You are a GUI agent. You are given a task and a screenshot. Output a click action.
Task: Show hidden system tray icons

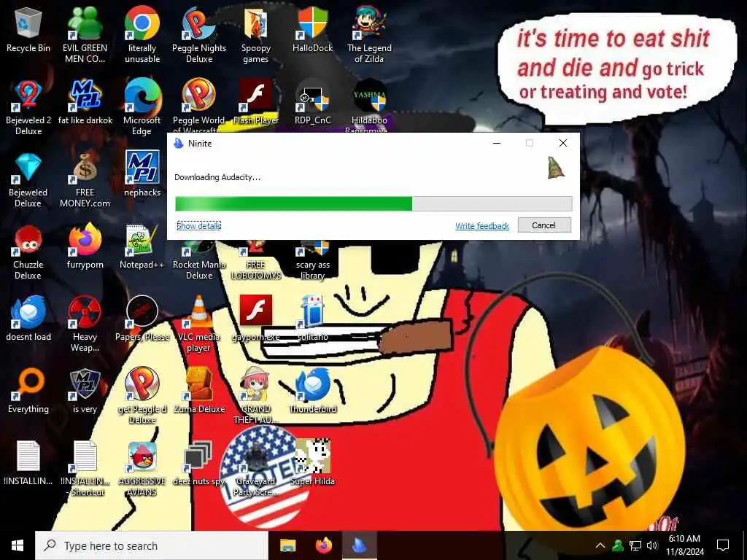(600, 545)
